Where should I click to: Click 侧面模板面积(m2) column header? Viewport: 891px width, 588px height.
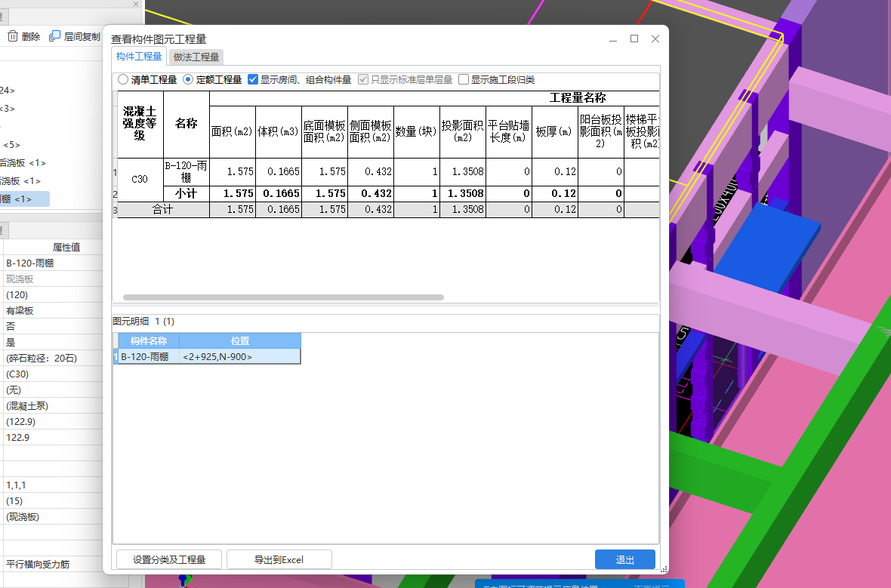(x=370, y=131)
